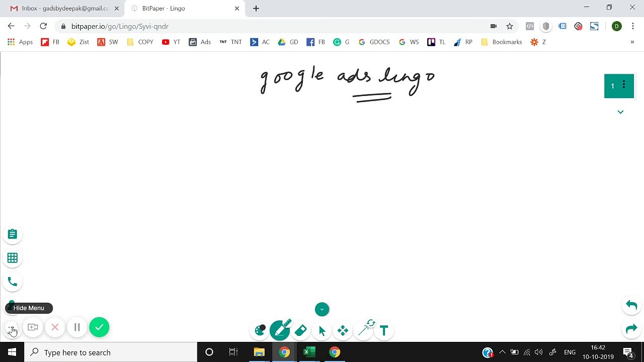
Task: Open the blue tag extension
Action: [562, 26]
